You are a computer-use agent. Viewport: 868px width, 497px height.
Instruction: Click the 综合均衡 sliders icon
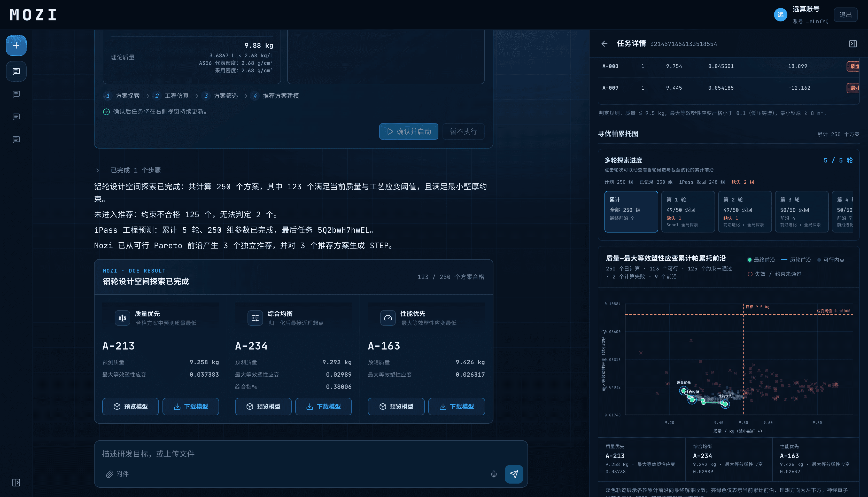pos(255,318)
